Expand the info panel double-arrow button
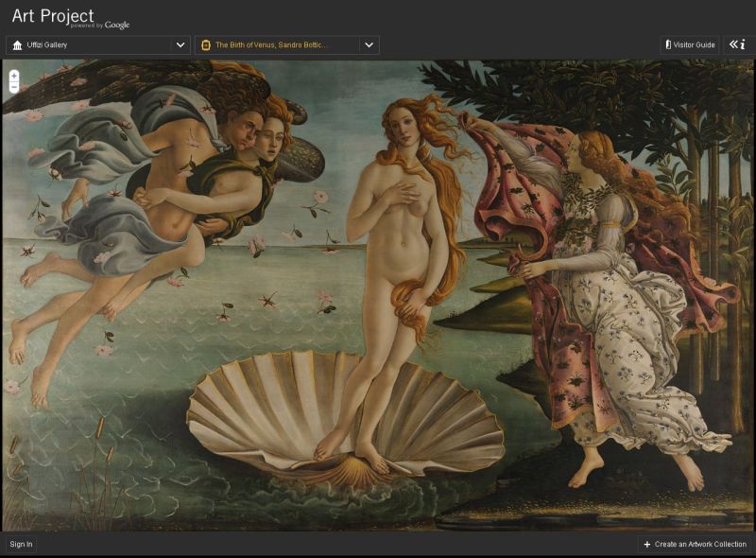The width and height of the screenshot is (756, 558). click(737, 44)
